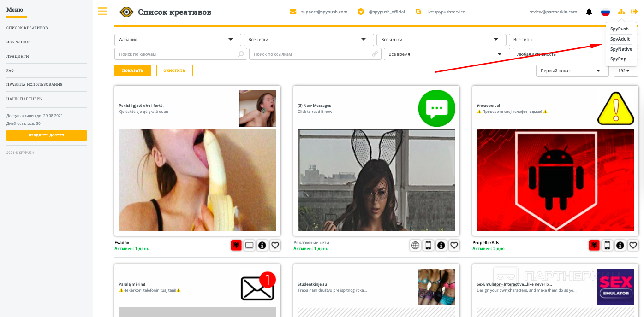Open info icon on Evadav card
644x317 pixels.
pos(262,246)
